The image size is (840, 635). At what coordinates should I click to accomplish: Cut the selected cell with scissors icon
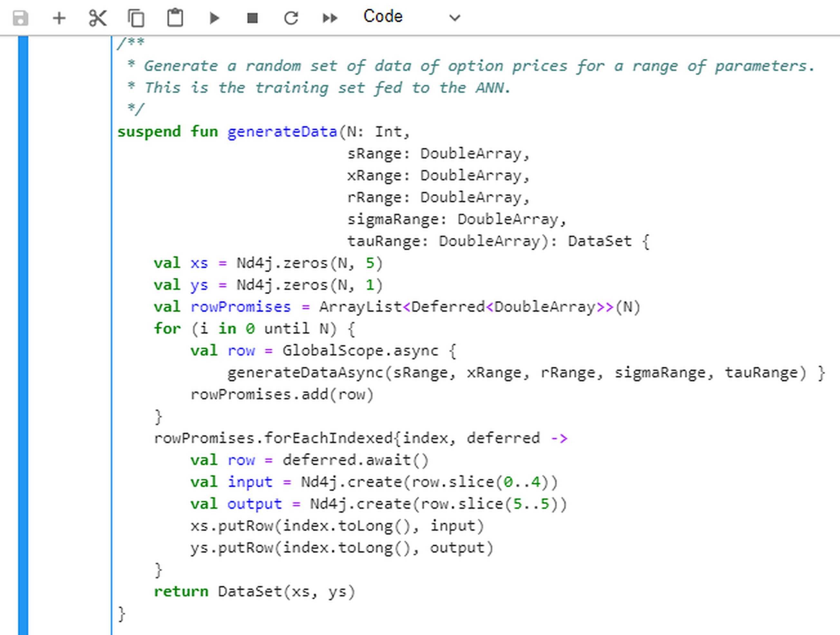pyautogui.click(x=98, y=18)
